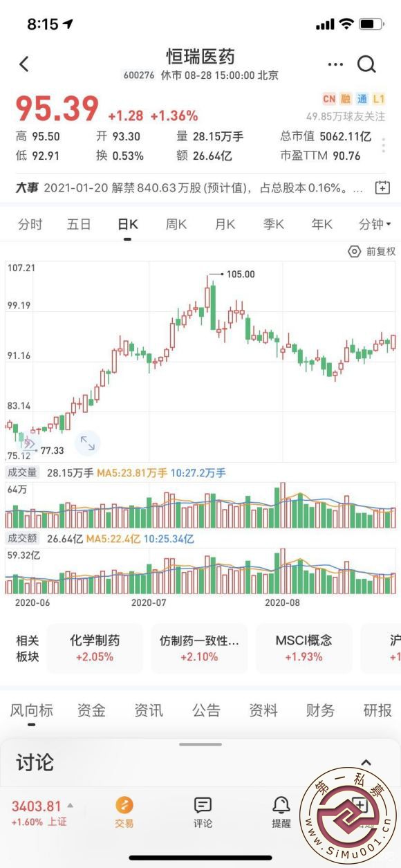Open the 公告 announcements tab

pos(206,710)
